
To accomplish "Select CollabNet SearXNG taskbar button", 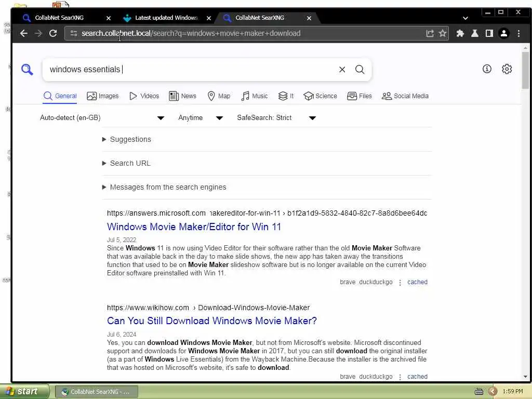I will tap(97, 392).
